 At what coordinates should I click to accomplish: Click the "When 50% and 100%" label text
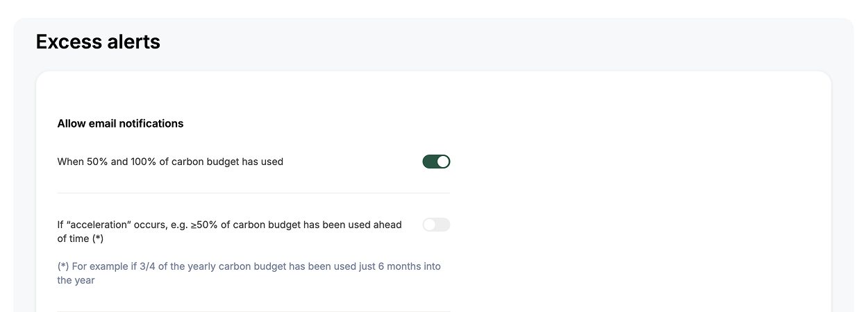pos(170,162)
